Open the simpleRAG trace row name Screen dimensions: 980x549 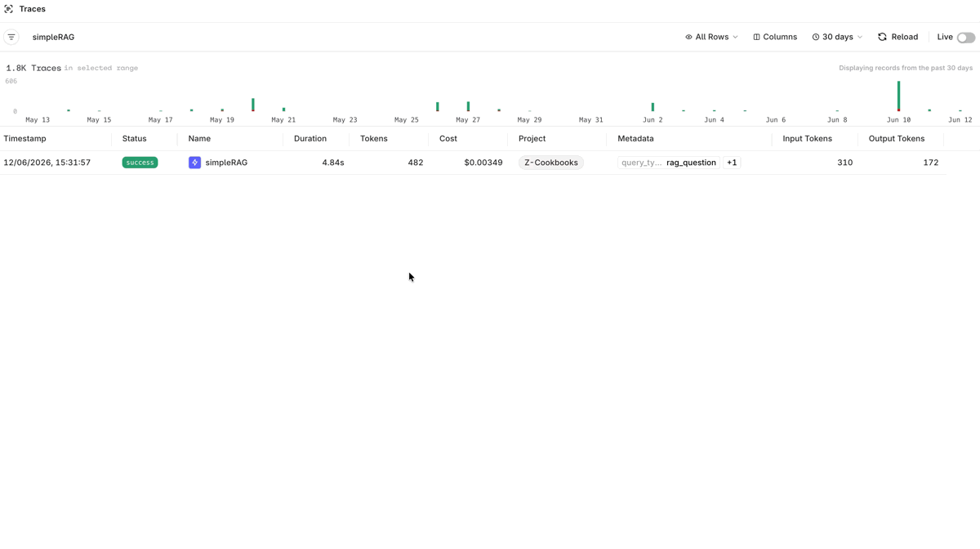226,163
